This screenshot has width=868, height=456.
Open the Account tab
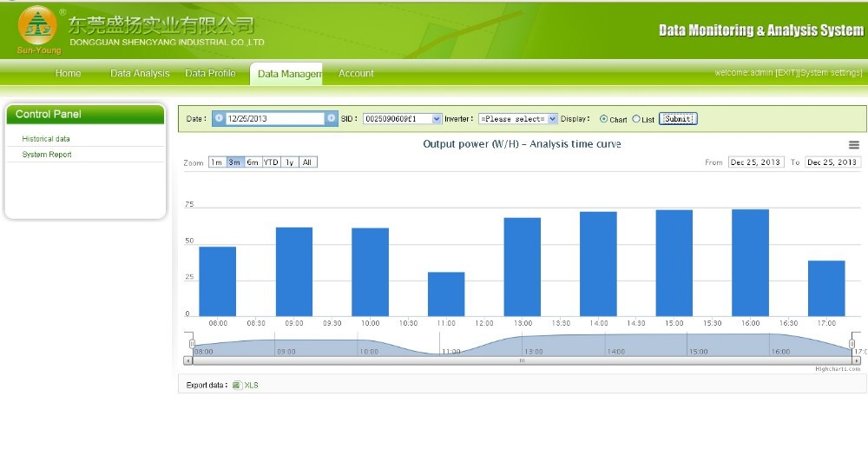(x=356, y=73)
